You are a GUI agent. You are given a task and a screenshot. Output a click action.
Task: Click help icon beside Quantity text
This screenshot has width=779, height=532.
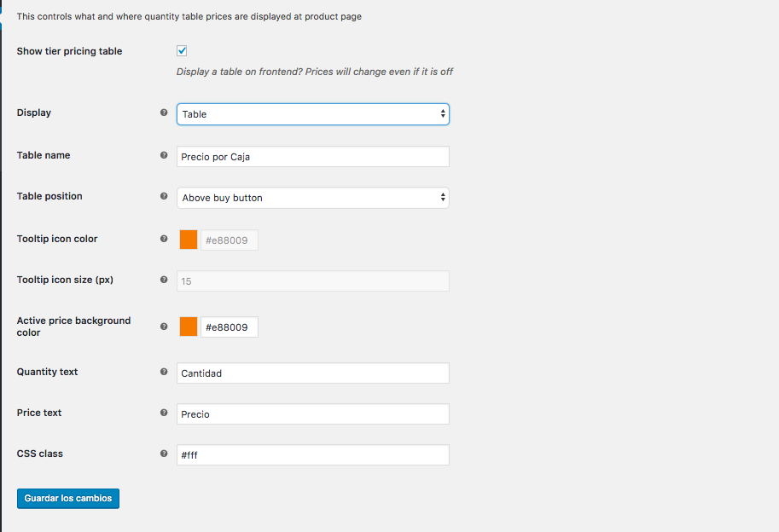tap(164, 372)
